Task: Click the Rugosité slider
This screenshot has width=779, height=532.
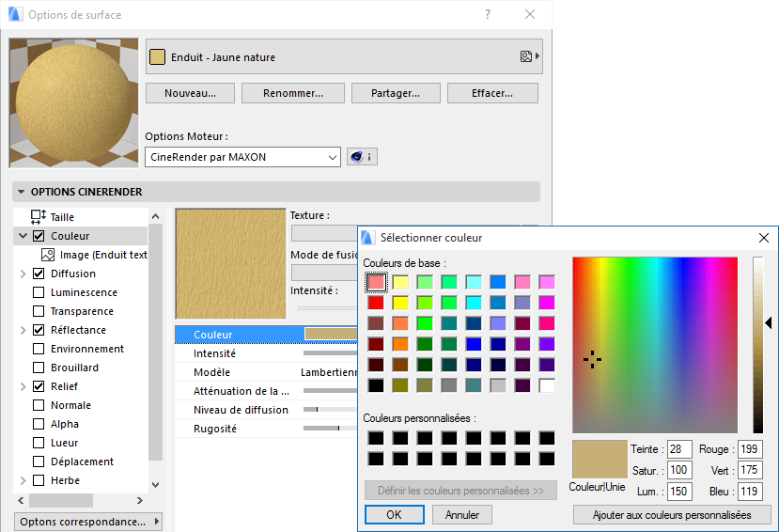Action: coord(331,429)
